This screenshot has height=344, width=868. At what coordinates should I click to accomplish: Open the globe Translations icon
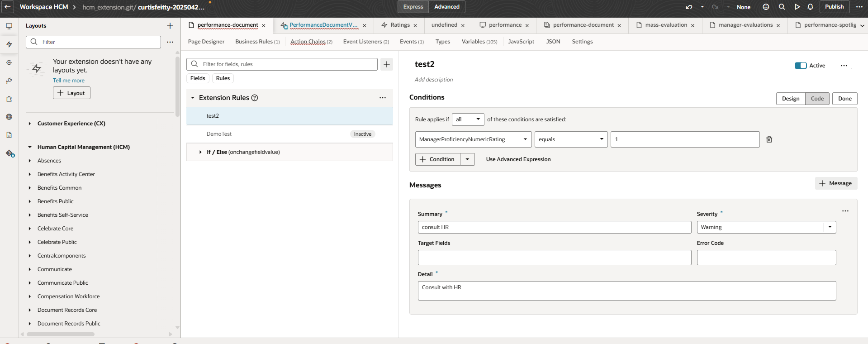click(9, 117)
